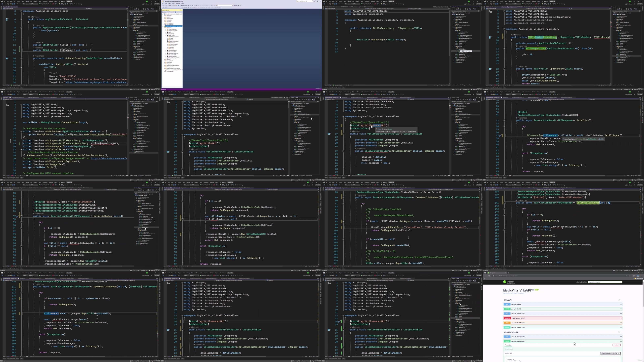Open tab actions icon left of Swagger UI tab
Image resolution: width=644 pixels, height=362 pixels.
click(x=485, y=273)
